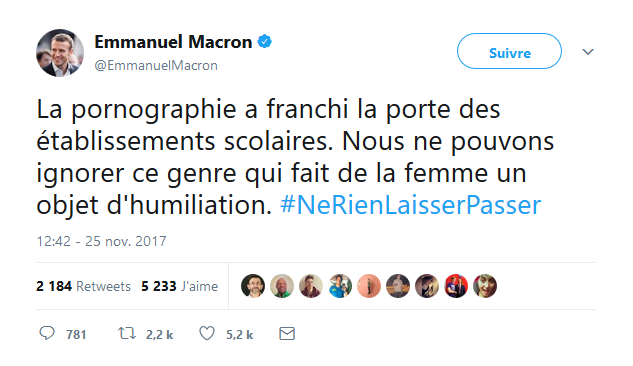Click the 781 replies count
This screenshot has height=366, width=633.
click(76, 335)
